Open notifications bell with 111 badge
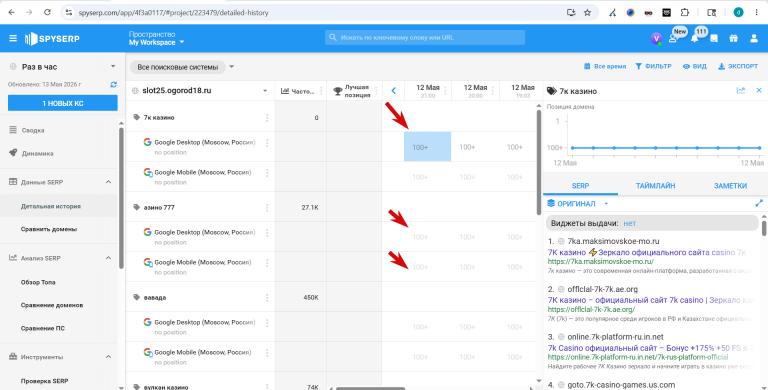 [695, 38]
